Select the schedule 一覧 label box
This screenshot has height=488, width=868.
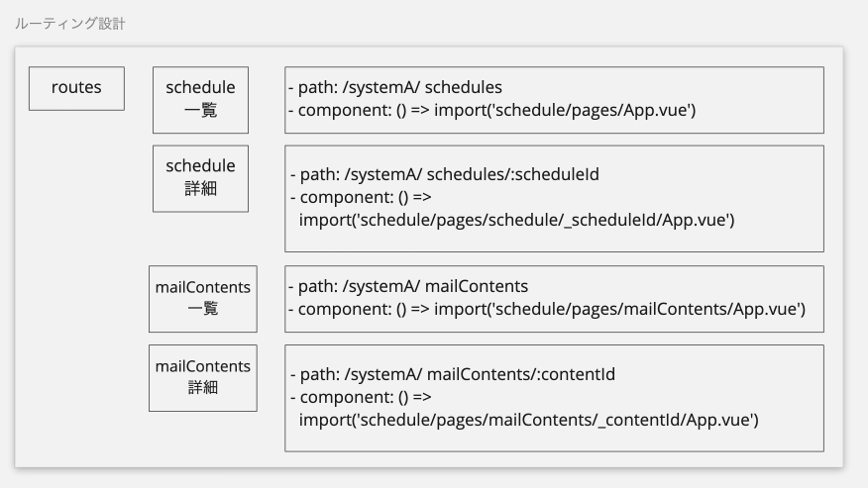coord(200,99)
